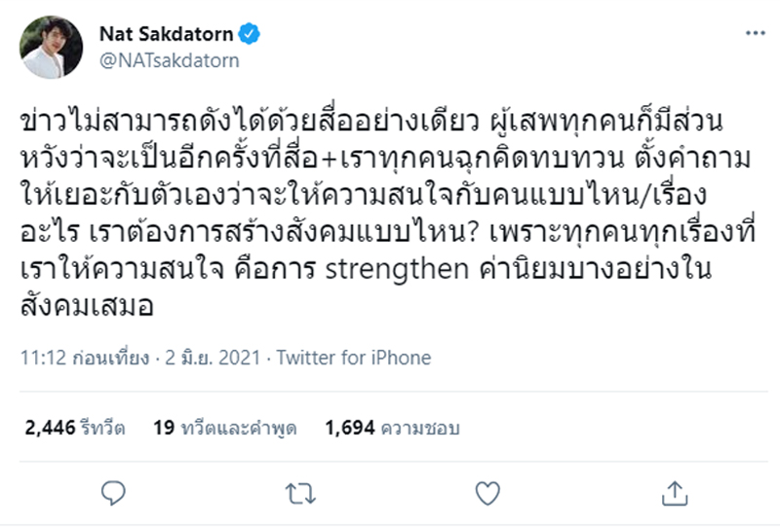Open the Twitter for iPhone source link
The height and width of the screenshot is (532, 780).
coord(354,358)
